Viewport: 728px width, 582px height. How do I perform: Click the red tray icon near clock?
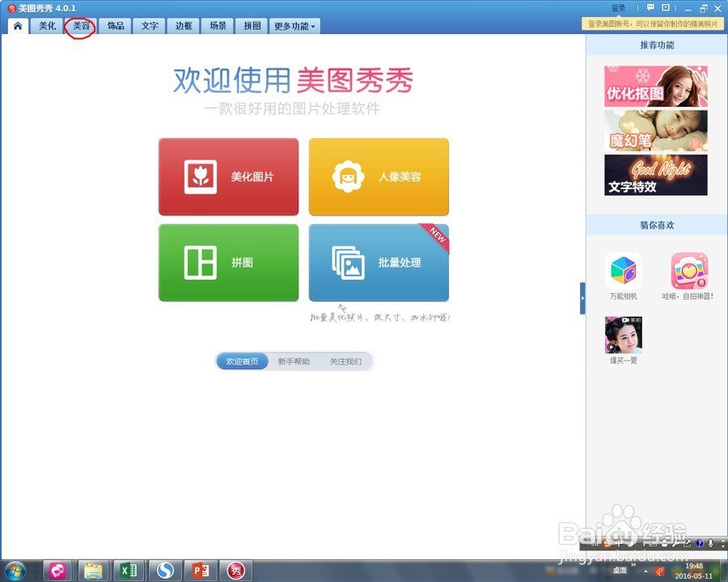click(660, 571)
